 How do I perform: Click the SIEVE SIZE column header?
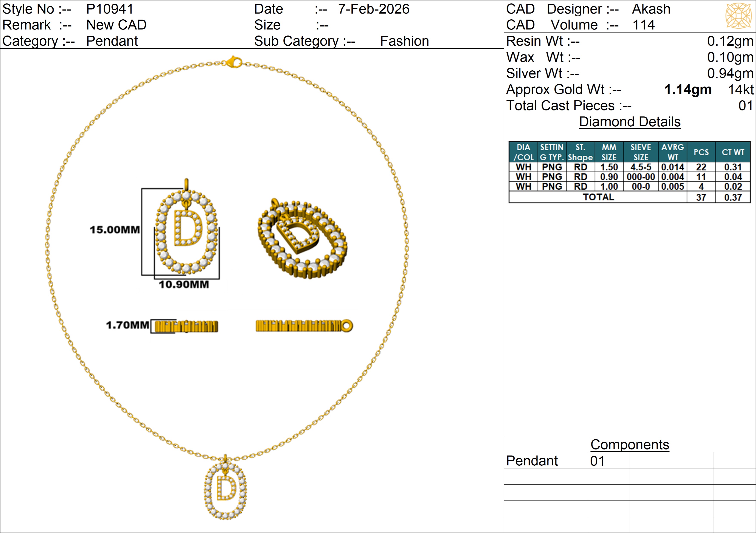click(x=640, y=152)
